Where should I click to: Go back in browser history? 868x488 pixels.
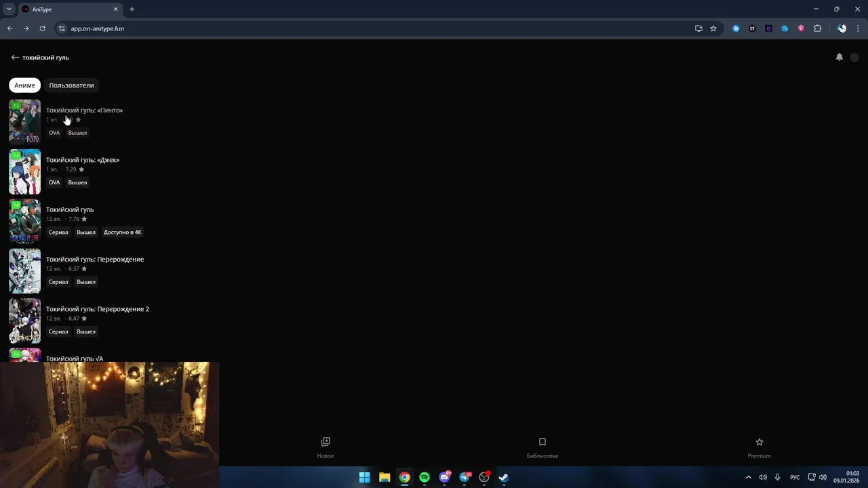coord(9,28)
